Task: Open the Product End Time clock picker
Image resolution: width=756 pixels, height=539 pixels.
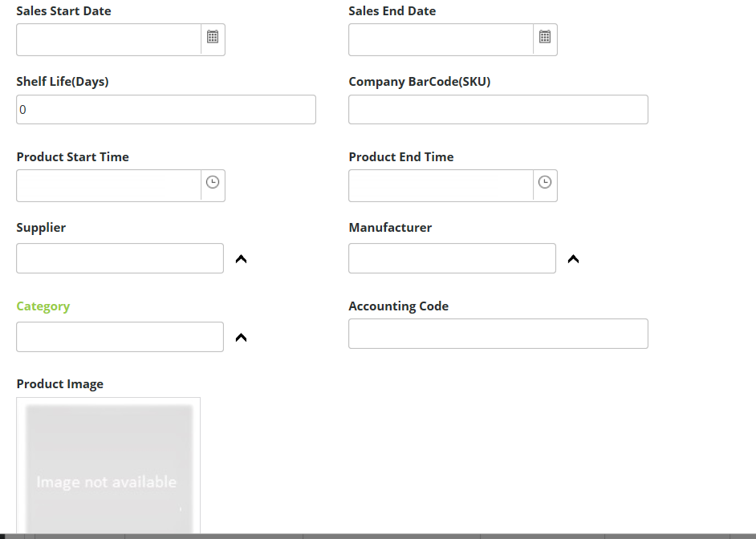Action: point(545,183)
